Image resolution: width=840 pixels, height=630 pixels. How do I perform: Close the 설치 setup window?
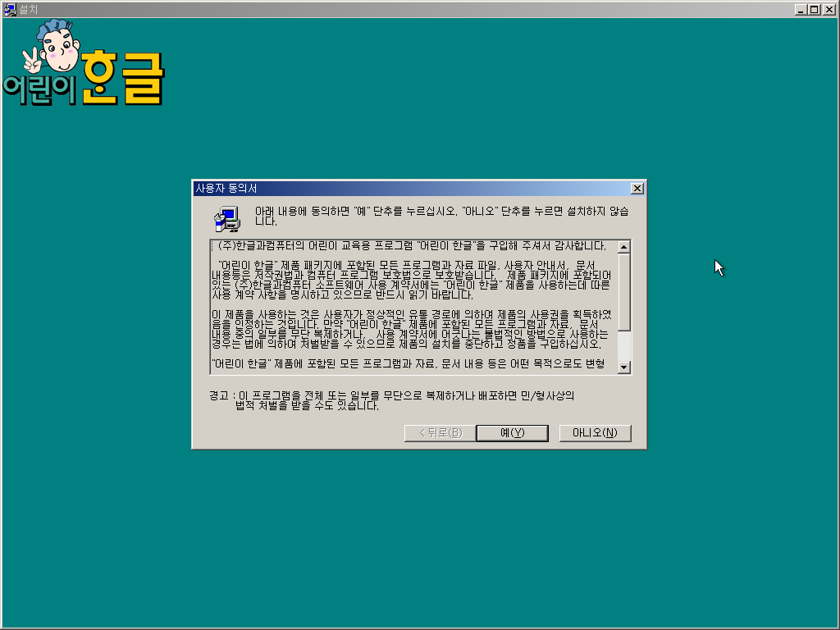pyautogui.click(x=829, y=10)
